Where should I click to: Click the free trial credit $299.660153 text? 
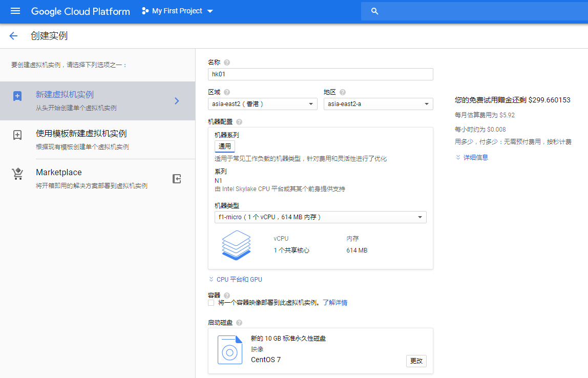point(513,100)
